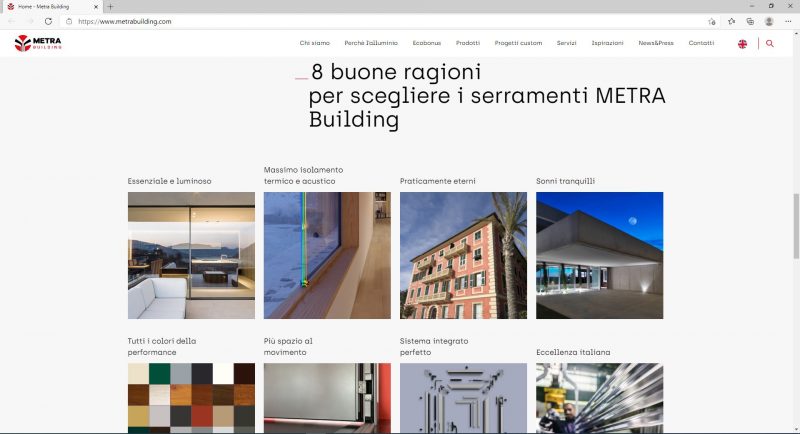The height and width of the screenshot is (434, 800).
Task: Select the Home - Metra Building browser tab
Action: [x=51, y=7]
